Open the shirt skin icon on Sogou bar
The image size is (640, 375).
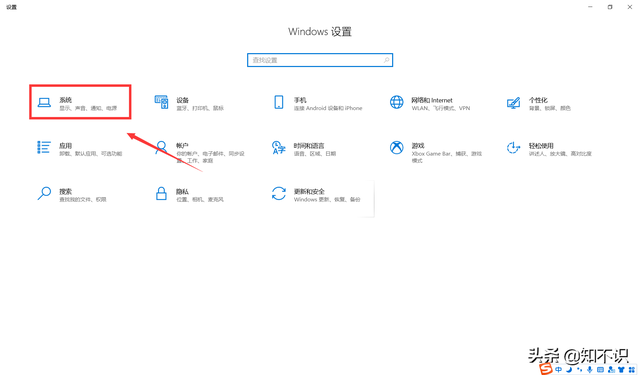pyautogui.click(x=621, y=370)
